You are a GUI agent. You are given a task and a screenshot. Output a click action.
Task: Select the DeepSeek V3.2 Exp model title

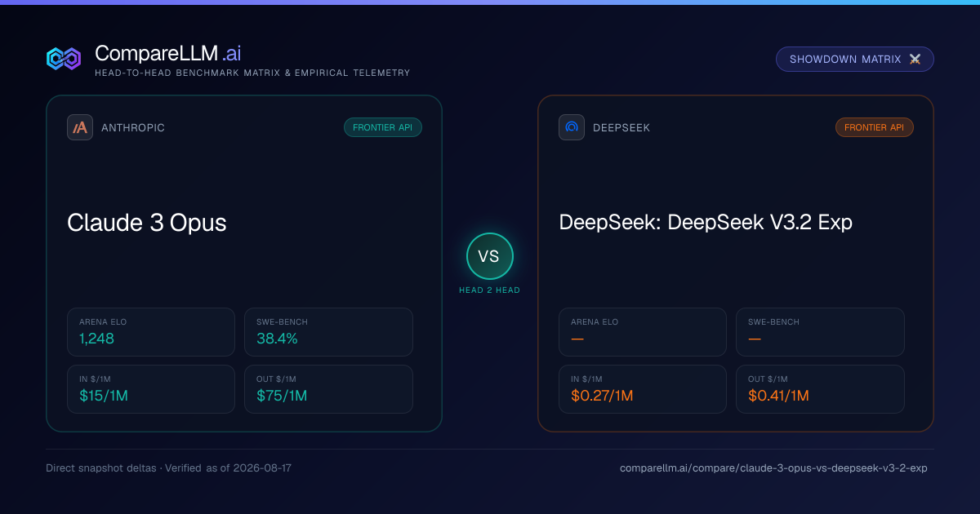pyautogui.click(x=706, y=223)
